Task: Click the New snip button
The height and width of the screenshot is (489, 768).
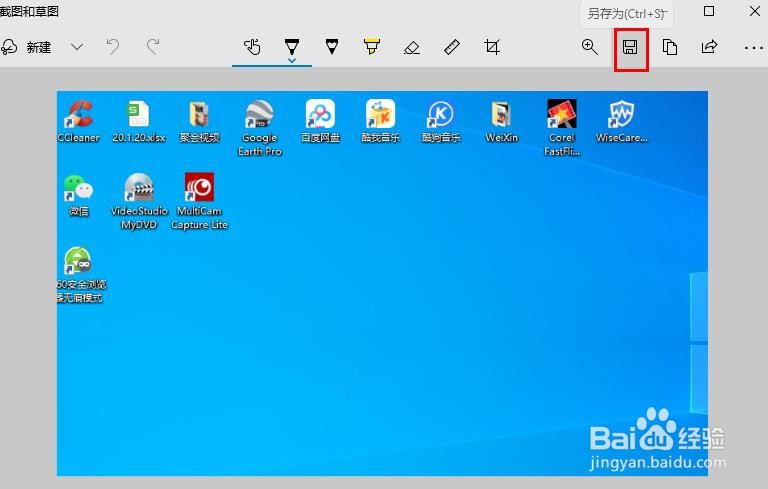Action: click(26, 47)
